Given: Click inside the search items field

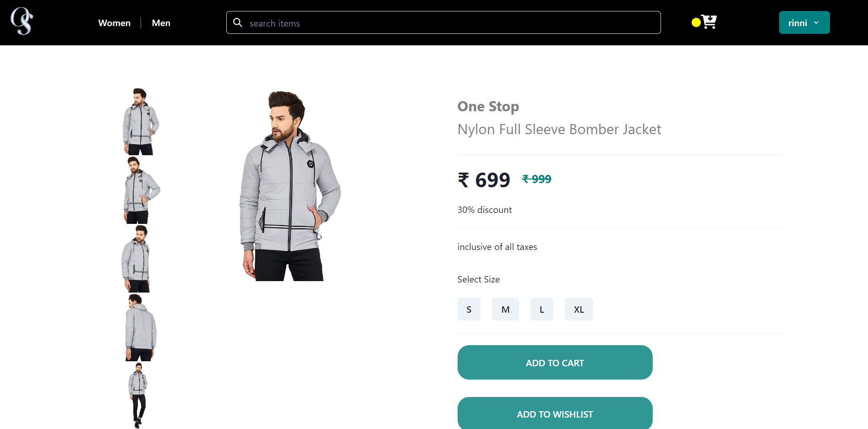Looking at the screenshot, I should (x=366, y=22).
